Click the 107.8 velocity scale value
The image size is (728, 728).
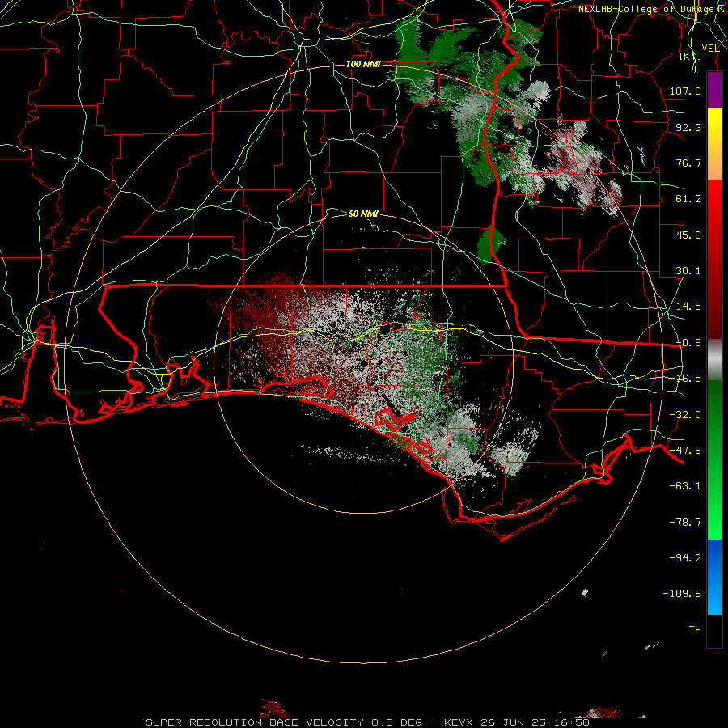click(685, 91)
